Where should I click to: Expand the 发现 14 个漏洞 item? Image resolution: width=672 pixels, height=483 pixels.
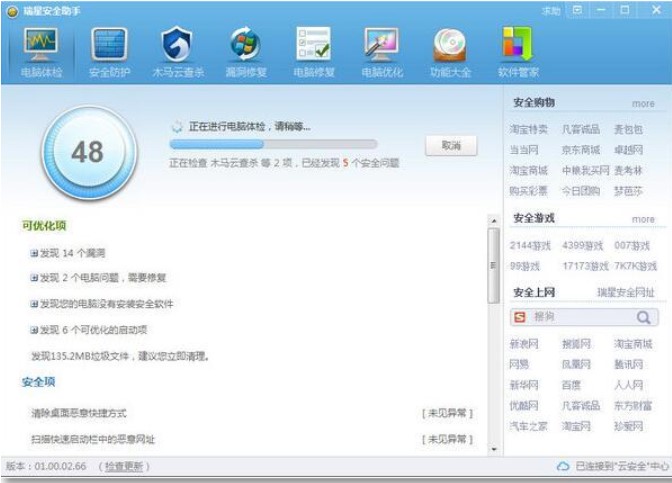34,253
